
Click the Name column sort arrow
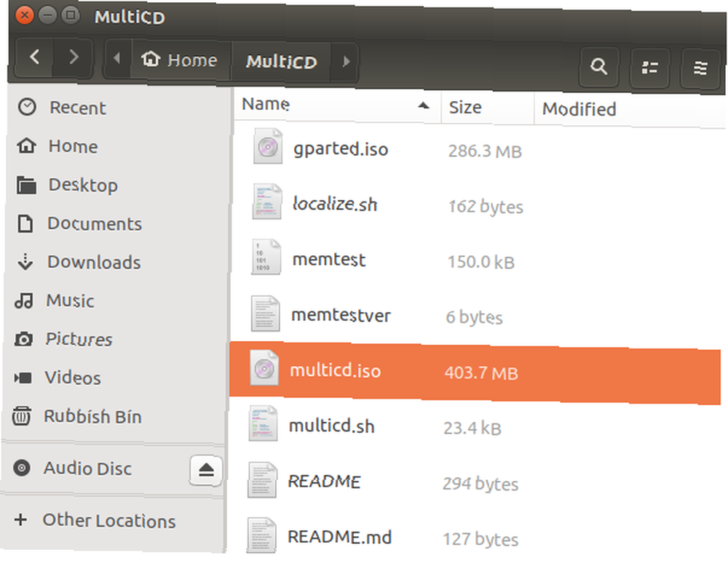pyautogui.click(x=423, y=105)
